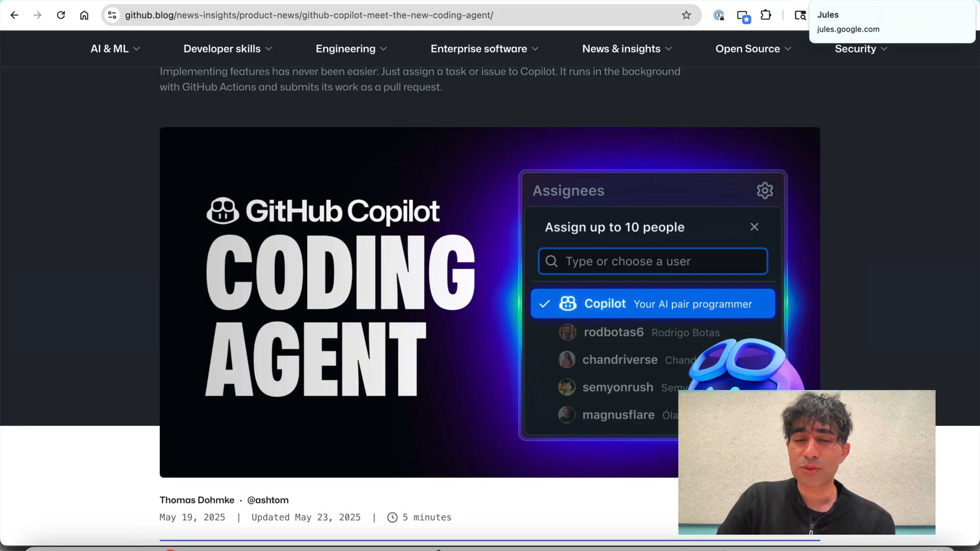Open the Open Source menu
This screenshot has width=980, height=551.
pos(753,48)
